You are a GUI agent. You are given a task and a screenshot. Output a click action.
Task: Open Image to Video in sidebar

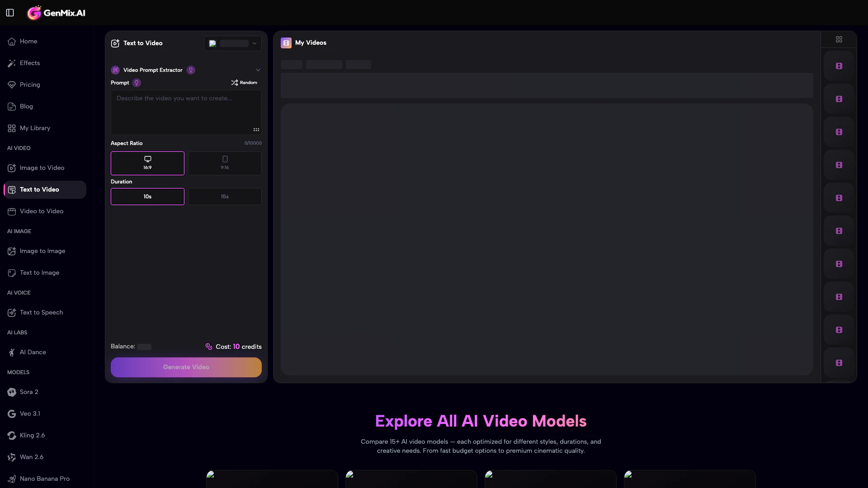(x=42, y=168)
